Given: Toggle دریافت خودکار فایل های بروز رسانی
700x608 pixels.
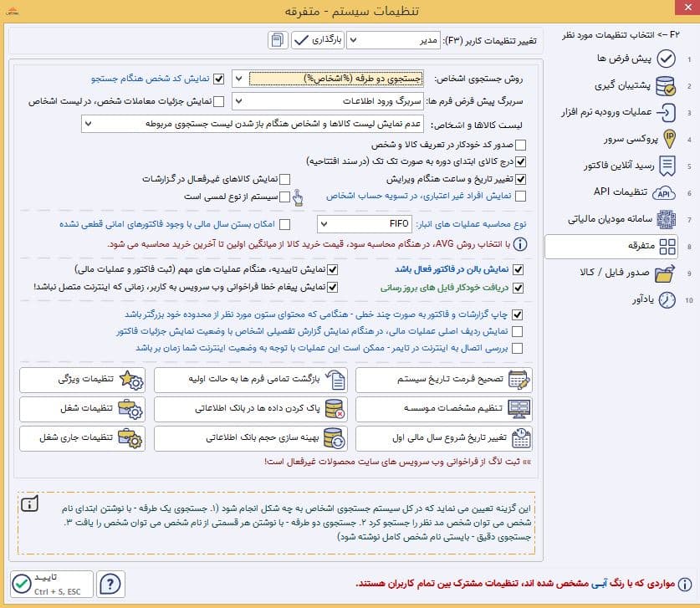Looking at the screenshot, I should [519, 288].
